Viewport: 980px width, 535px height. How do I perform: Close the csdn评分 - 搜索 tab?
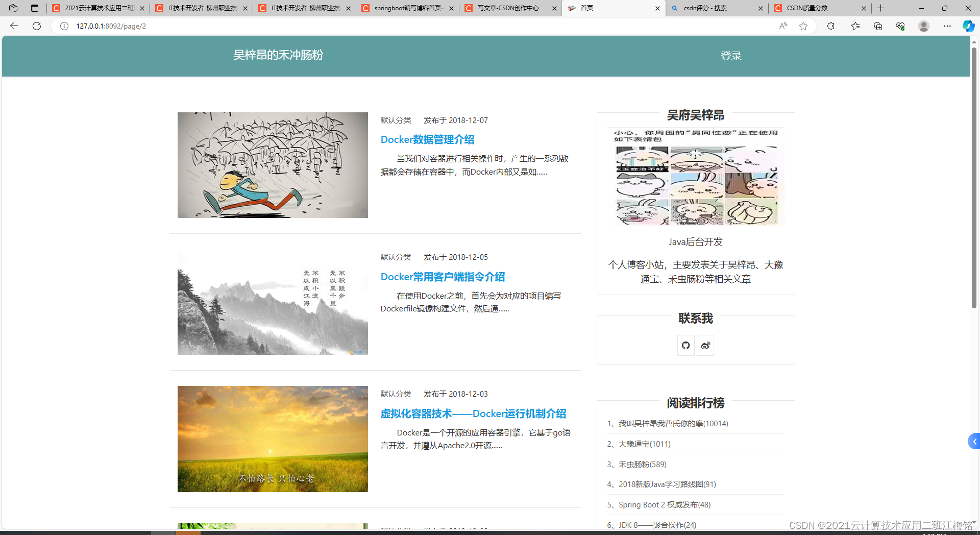pyautogui.click(x=761, y=8)
